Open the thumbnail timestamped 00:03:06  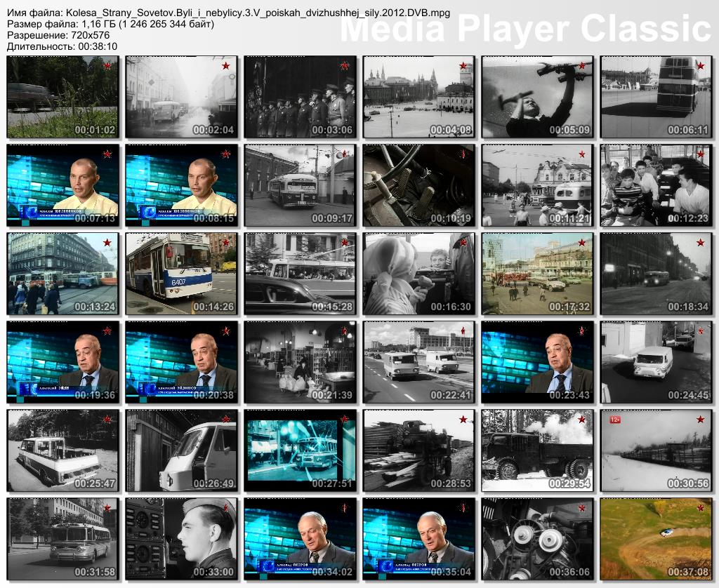pos(300,97)
